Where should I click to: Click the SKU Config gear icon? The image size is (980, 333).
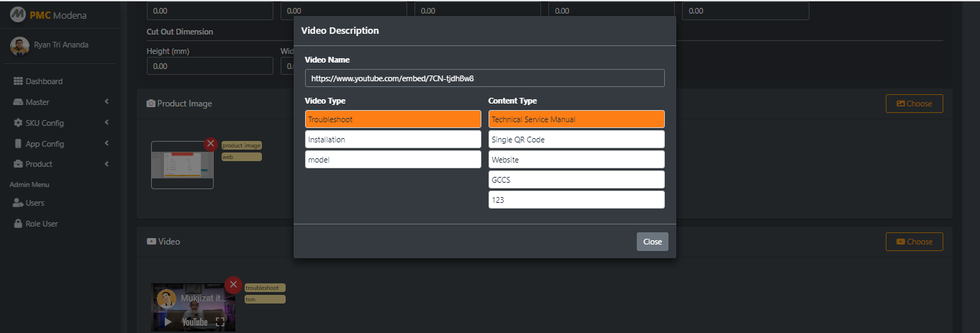click(x=19, y=123)
